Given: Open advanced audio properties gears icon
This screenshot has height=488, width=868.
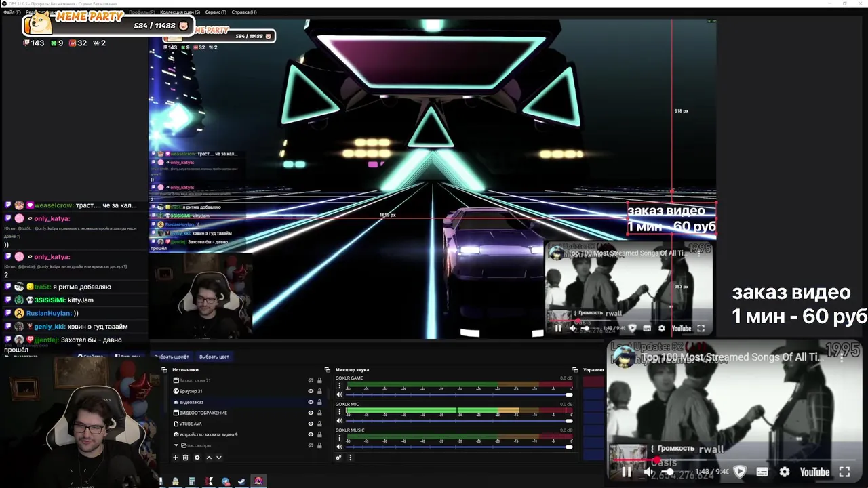Looking at the screenshot, I should click(338, 457).
